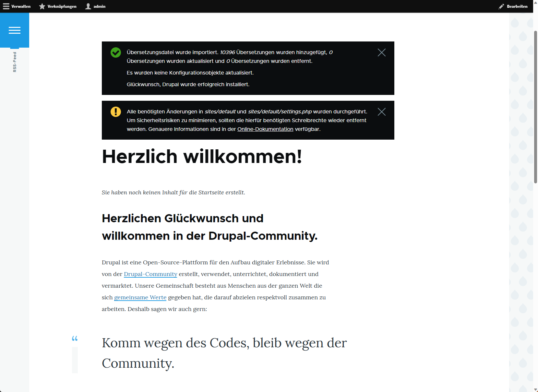The height and width of the screenshot is (392, 538).
Task: Open the Online-Dokumentation link
Action: [265, 129]
